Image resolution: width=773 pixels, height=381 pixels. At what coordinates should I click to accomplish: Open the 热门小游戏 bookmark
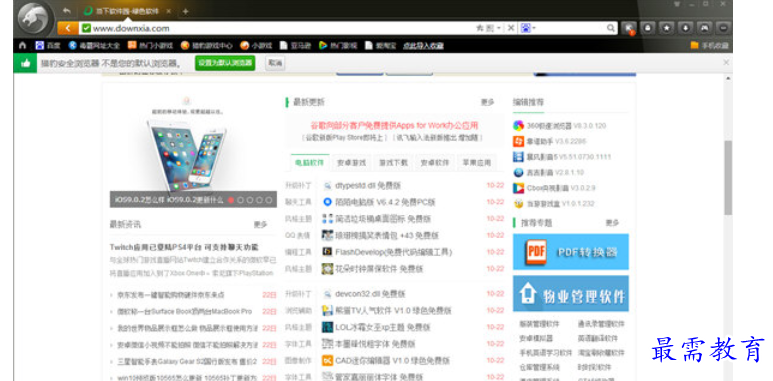(x=150, y=45)
